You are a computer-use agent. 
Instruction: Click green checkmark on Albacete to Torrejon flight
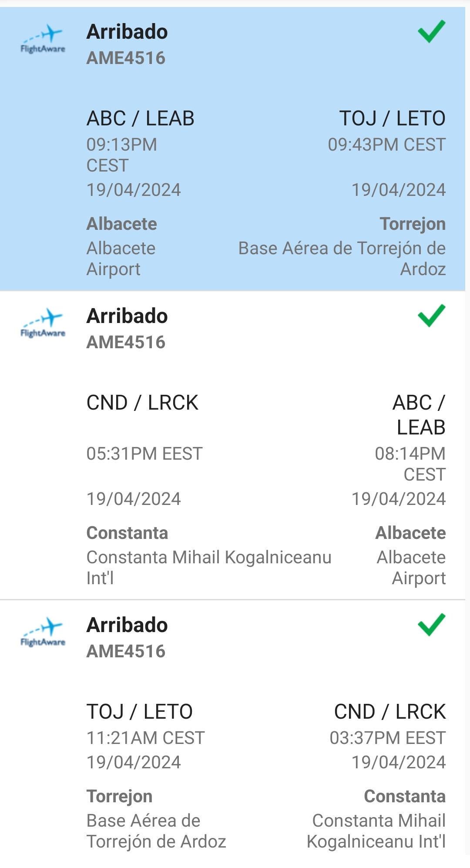click(x=431, y=32)
